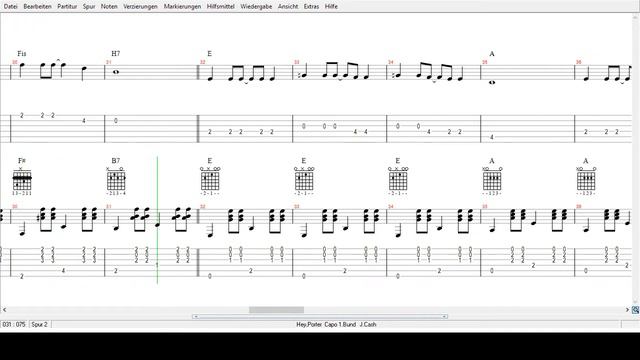Click the 'E' chord name above upper measure 32
The width and height of the screenshot is (640, 360).
tap(209, 53)
